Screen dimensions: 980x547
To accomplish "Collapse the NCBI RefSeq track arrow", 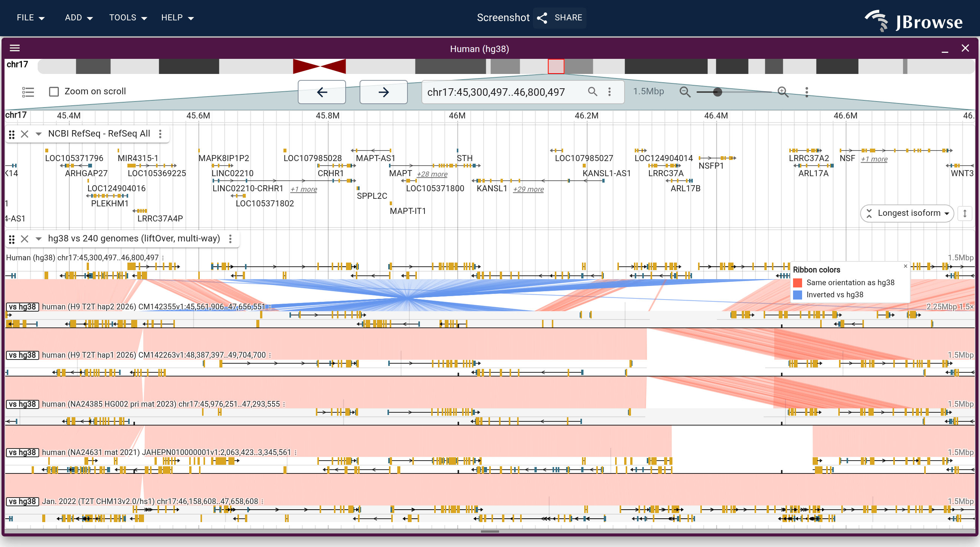I will point(38,134).
